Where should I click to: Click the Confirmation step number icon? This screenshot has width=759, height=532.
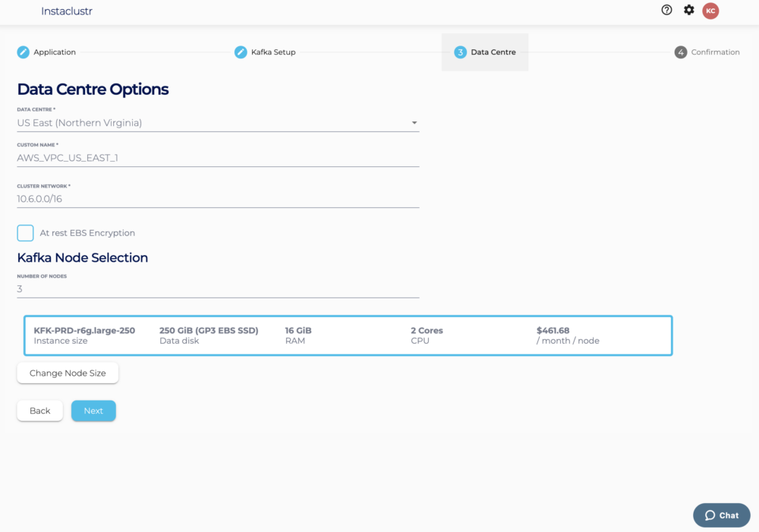(x=679, y=52)
